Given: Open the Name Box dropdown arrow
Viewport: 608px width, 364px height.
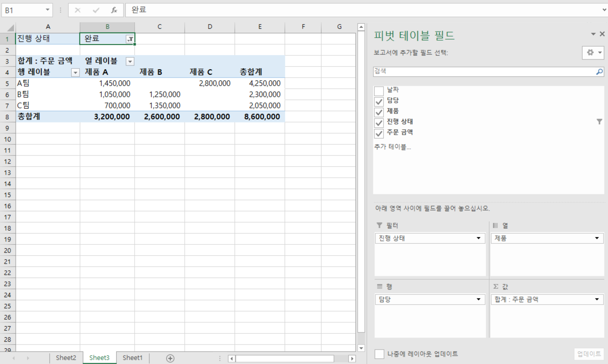Looking at the screenshot, I should 48,10.
